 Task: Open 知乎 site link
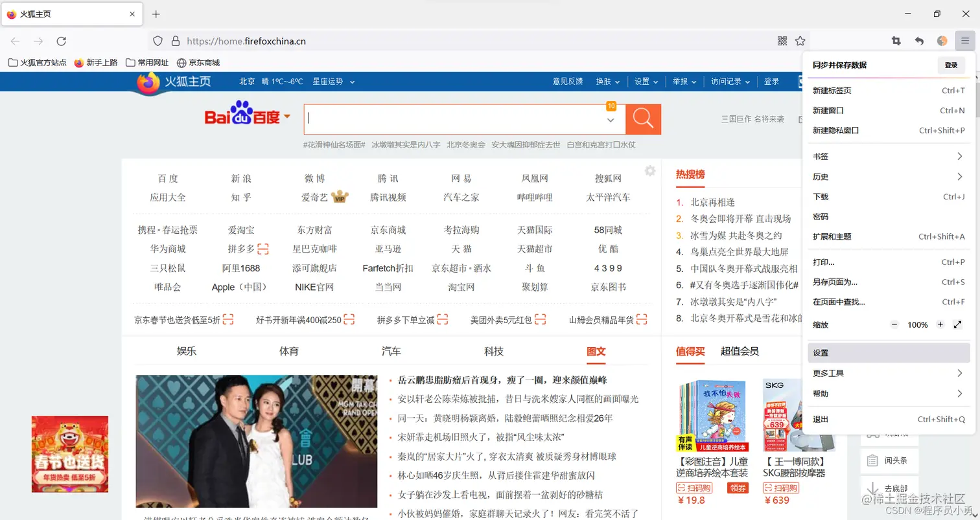[241, 198]
